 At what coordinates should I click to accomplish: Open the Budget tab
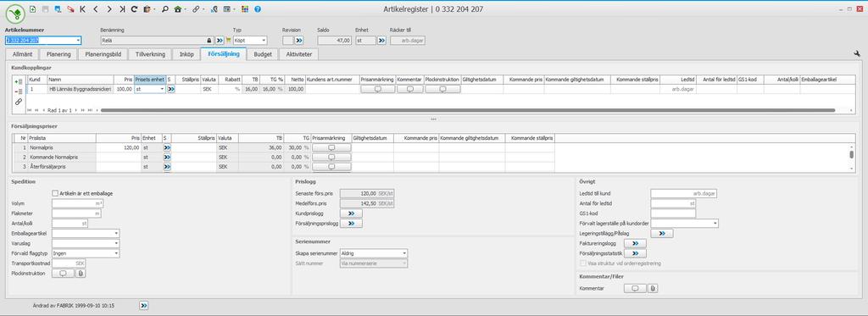coord(263,54)
